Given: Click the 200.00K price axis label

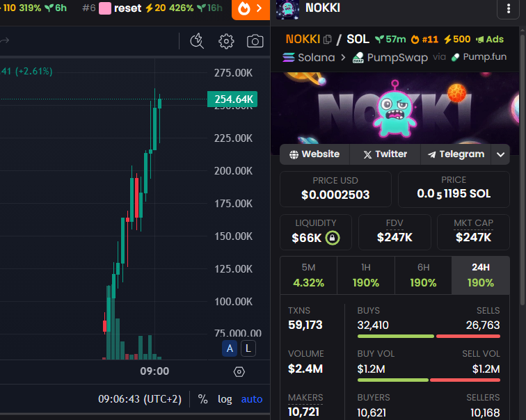Looking at the screenshot, I should 234,171.
